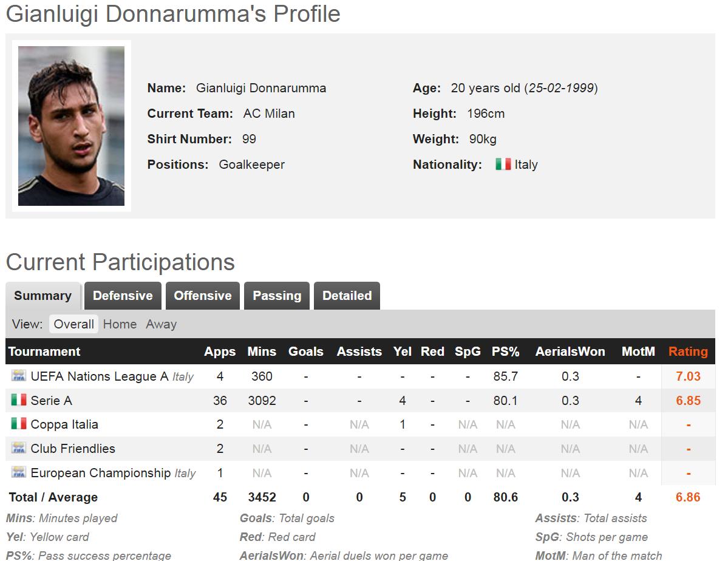Click Donnarumma's profile photo
Image resolution: width=728 pixels, height=561 pixels.
(x=71, y=126)
